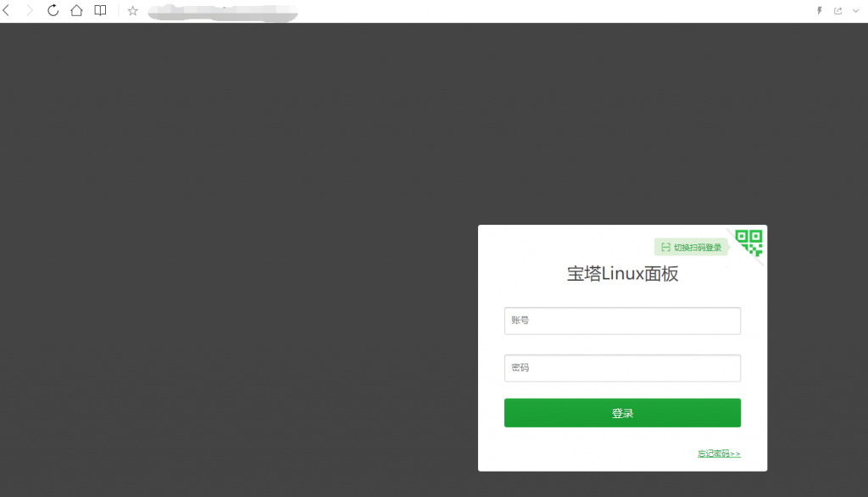This screenshot has width=868, height=497.
Task: Click the browser back arrow
Action: 8,11
